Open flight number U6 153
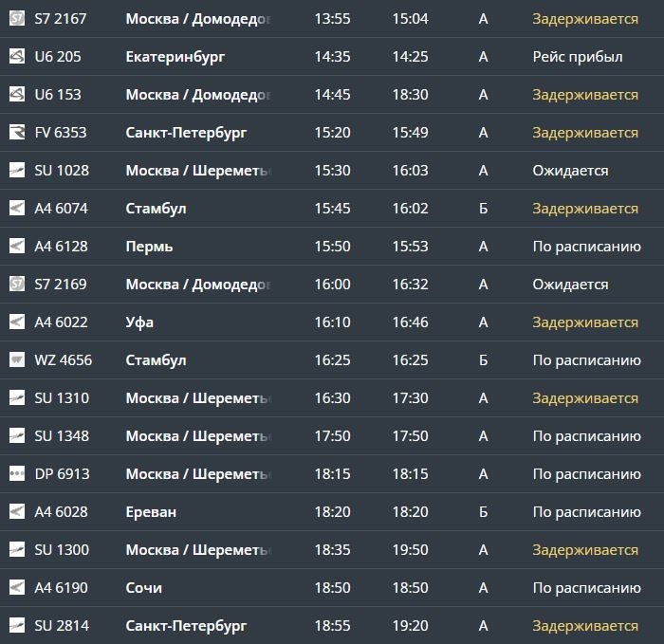 pyautogui.click(x=58, y=95)
